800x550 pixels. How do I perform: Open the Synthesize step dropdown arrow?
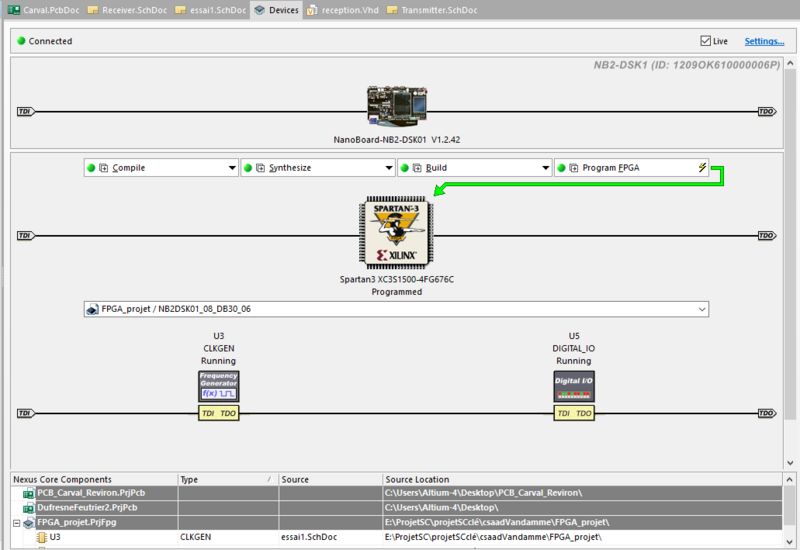point(389,168)
